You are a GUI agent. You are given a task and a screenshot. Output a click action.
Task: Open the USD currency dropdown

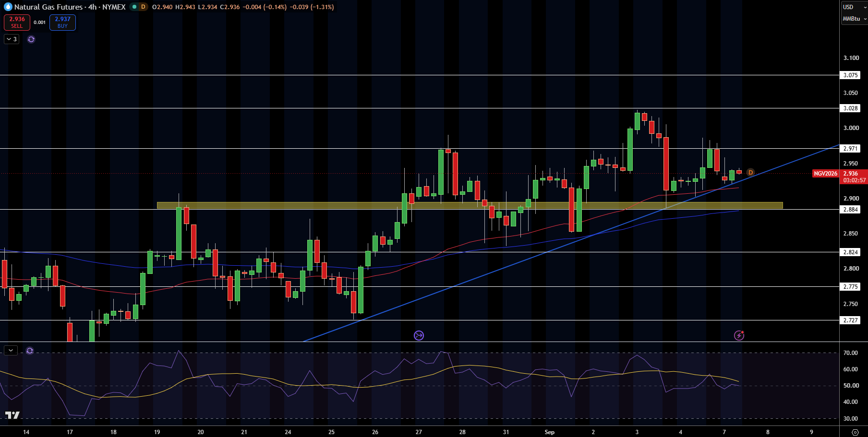[x=854, y=7]
